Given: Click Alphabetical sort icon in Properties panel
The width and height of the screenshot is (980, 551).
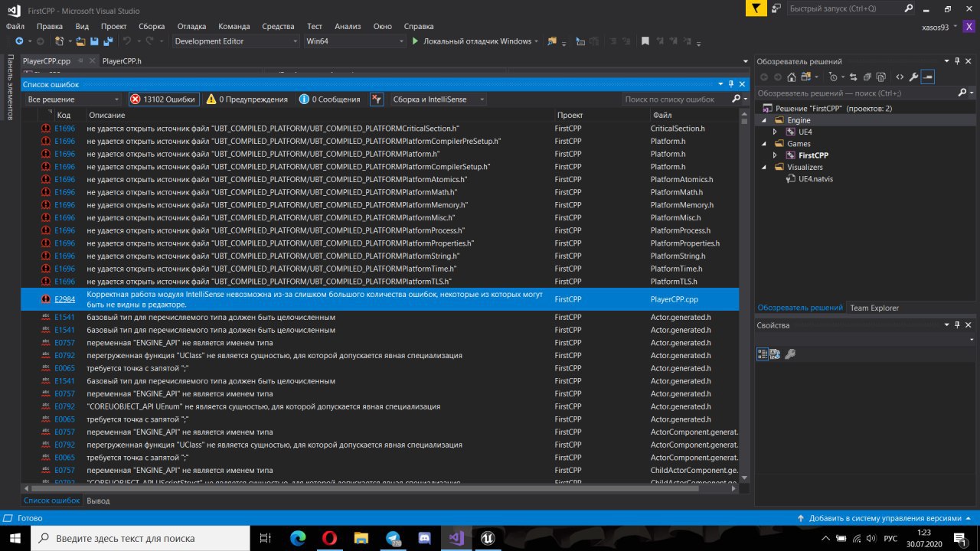Looking at the screenshot, I should [x=775, y=354].
